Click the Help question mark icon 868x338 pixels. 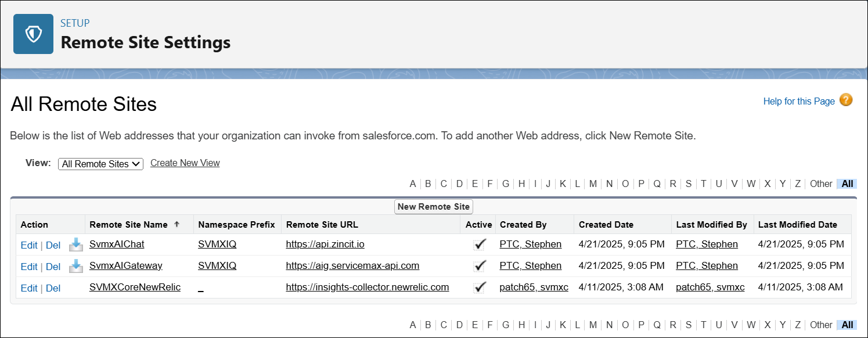[846, 100]
